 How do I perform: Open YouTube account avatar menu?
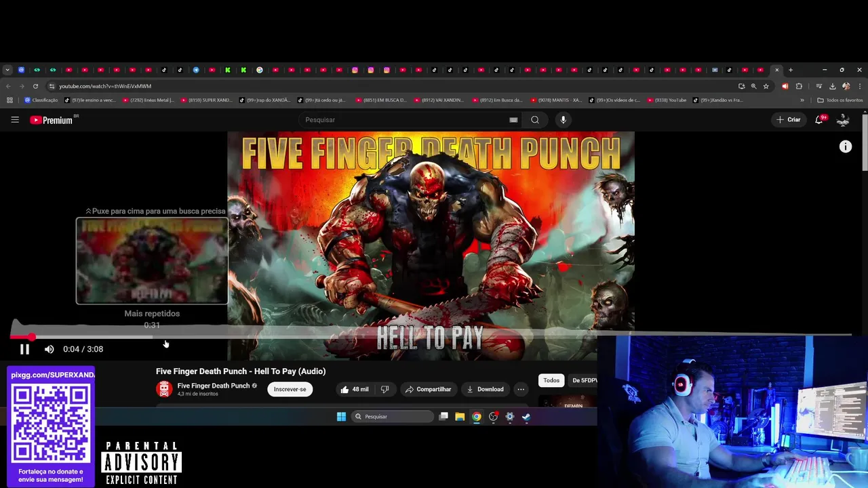tap(843, 119)
